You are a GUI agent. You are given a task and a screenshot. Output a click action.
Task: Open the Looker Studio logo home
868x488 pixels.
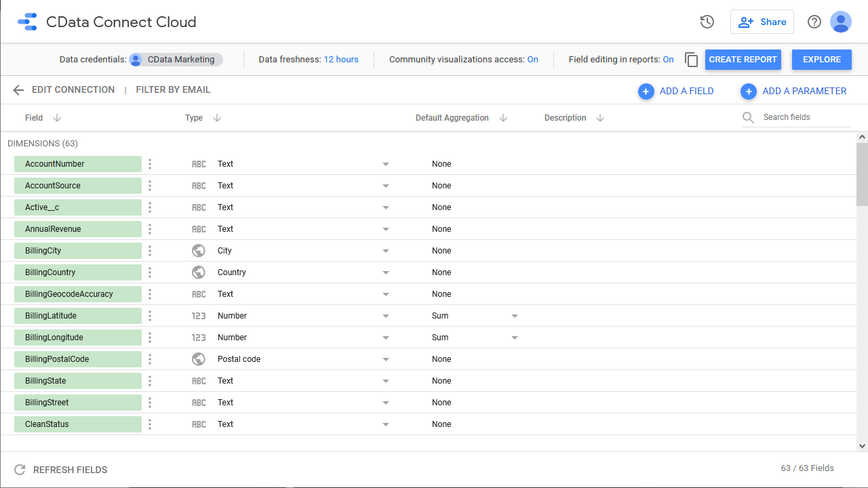(x=27, y=22)
